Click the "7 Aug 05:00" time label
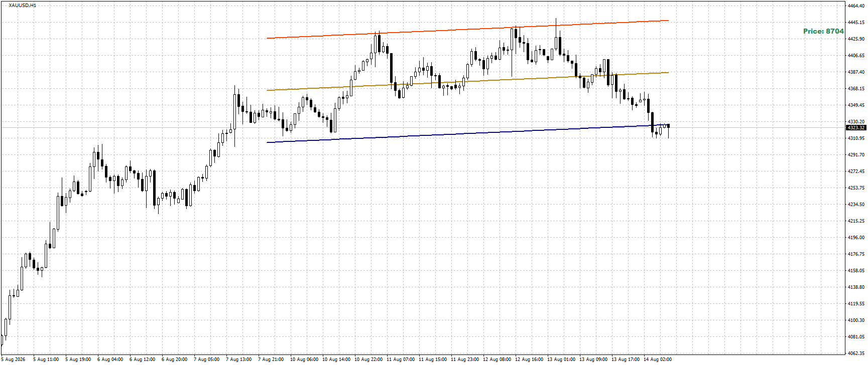 click(x=207, y=359)
